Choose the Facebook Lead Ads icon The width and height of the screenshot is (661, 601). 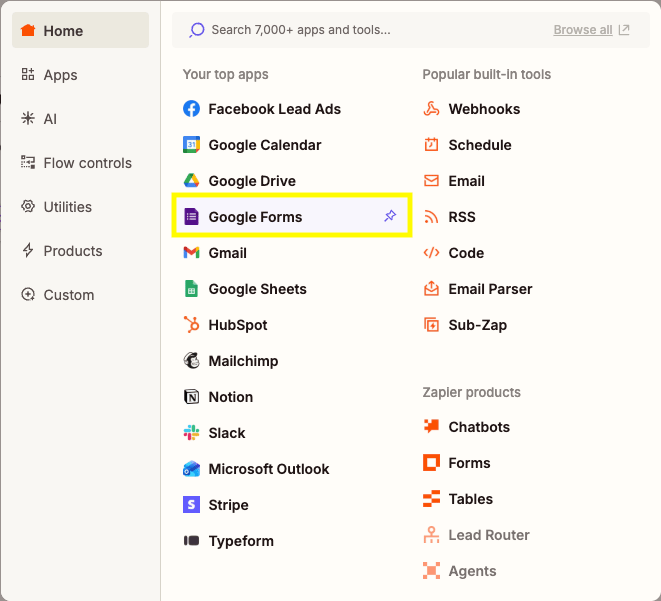[191, 109]
